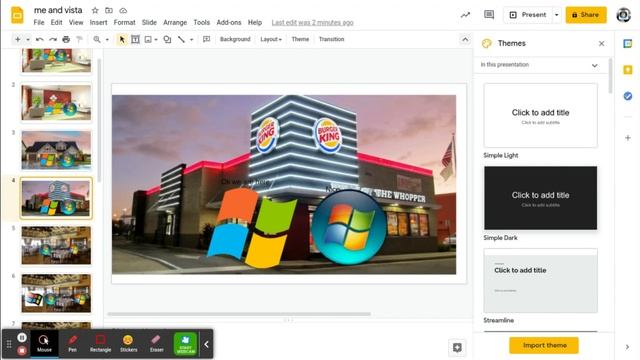Close the Themes panel
640x360 pixels.
tap(601, 43)
